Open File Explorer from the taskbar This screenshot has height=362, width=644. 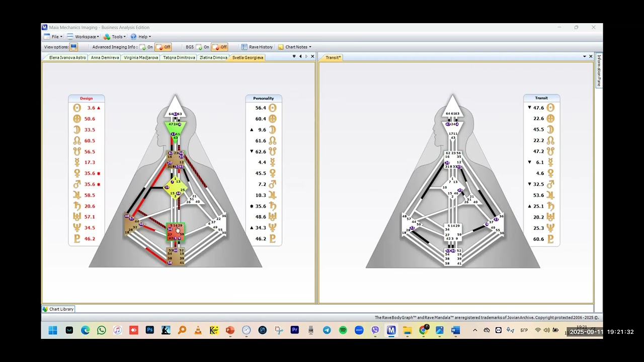(x=407, y=330)
